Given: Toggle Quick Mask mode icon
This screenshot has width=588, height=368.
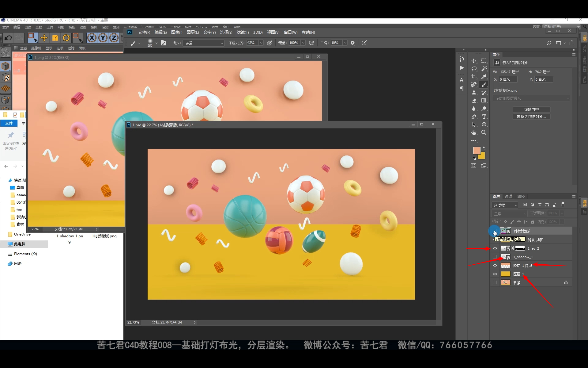Looking at the screenshot, I should click(x=474, y=166).
